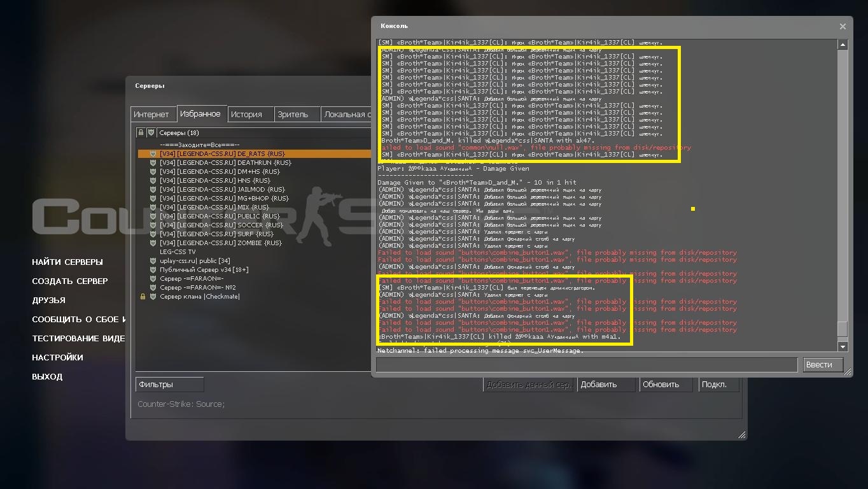868x489 pixels.
Task: Open СООБЩИТЬ О СБОЕ from the main menu
Action: (79, 319)
